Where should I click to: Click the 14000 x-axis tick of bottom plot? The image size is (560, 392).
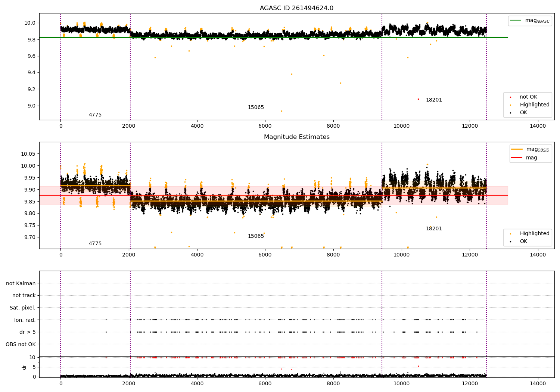tap(538, 383)
